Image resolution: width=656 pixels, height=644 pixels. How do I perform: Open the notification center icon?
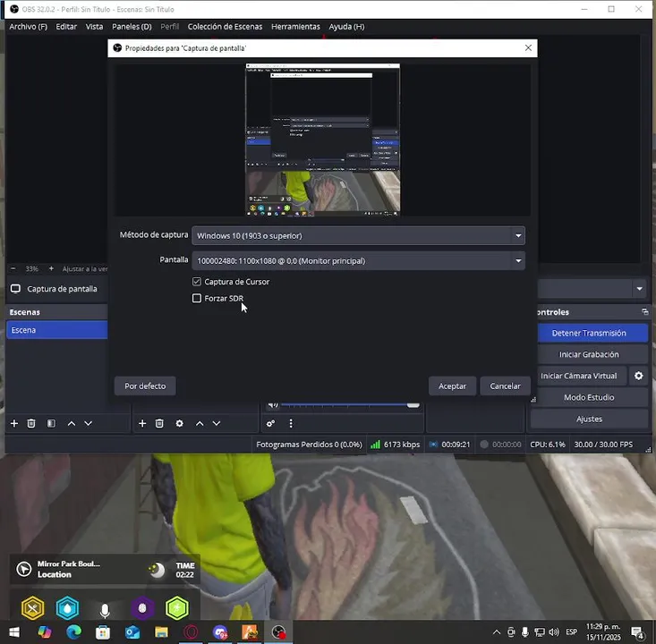[637, 632]
